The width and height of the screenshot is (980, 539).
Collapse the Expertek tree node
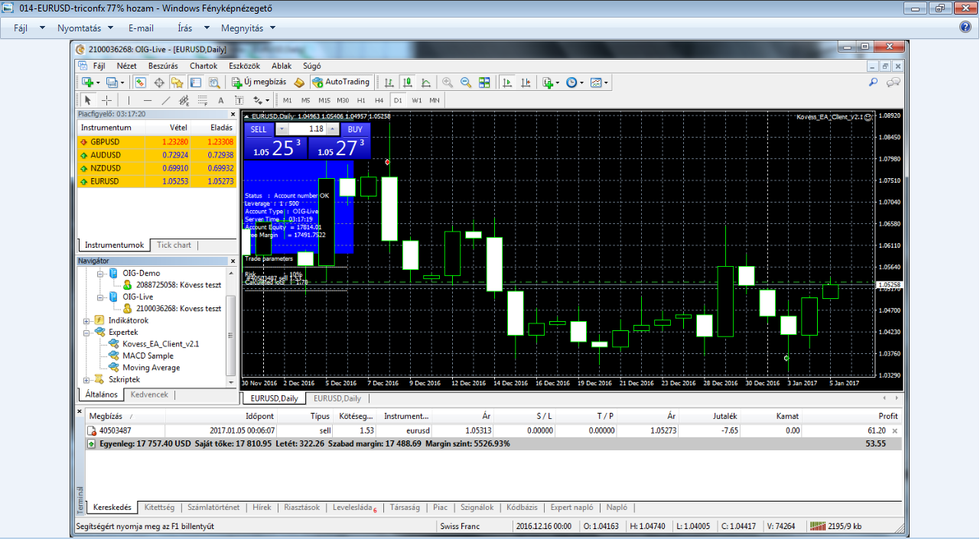87,333
